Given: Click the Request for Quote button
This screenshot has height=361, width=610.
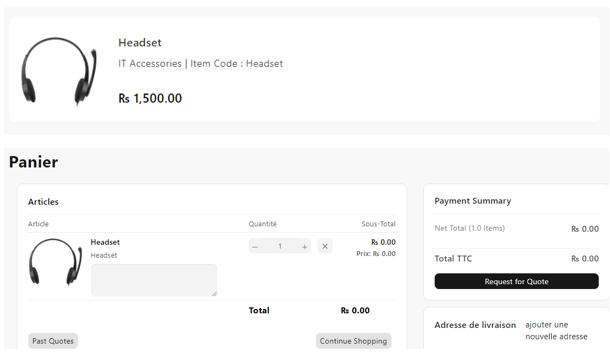Looking at the screenshot, I should [x=516, y=281].
